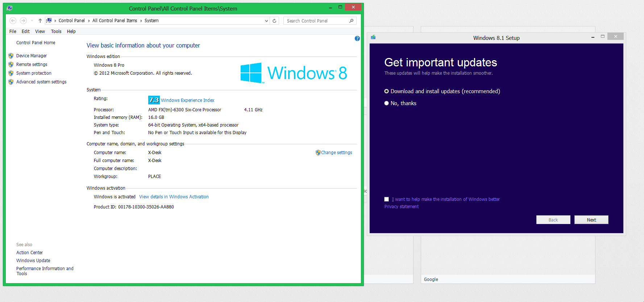Screen dimensions: 644x302
Task: Open the File menu
Action: pos(13,32)
